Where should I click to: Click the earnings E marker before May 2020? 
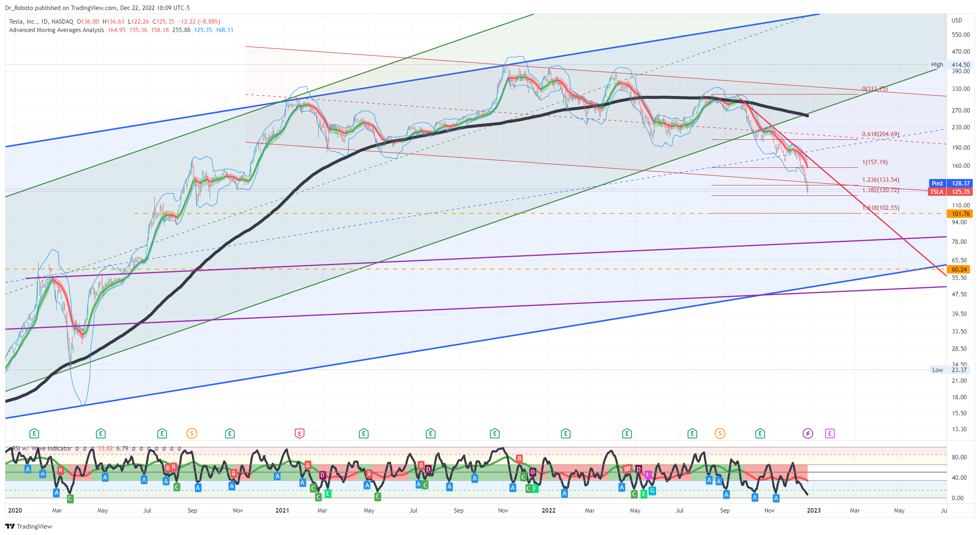click(x=101, y=433)
